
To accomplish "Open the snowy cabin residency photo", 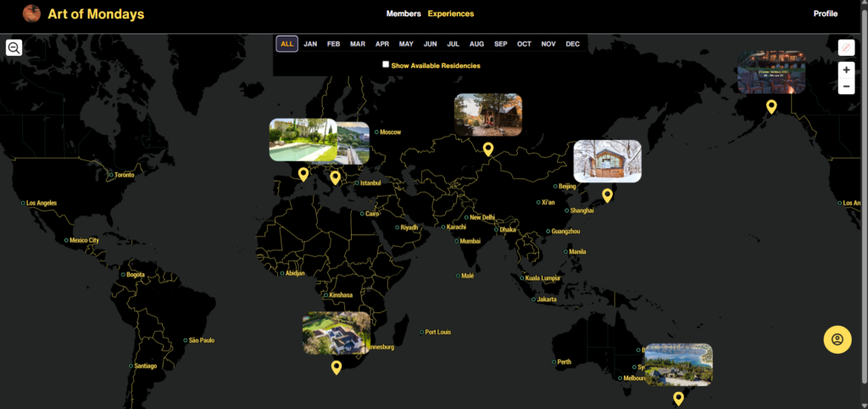I will coord(607,161).
